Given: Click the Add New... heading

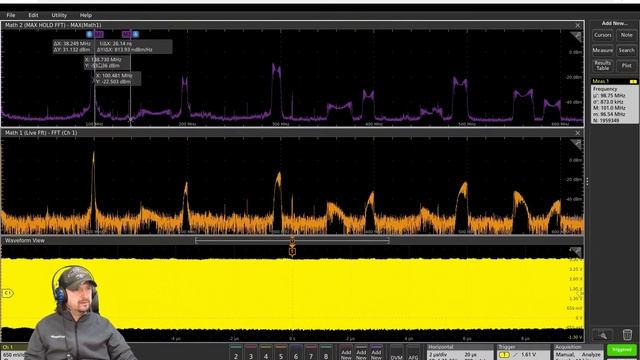Looking at the screenshot, I should (x=615, y=23).
